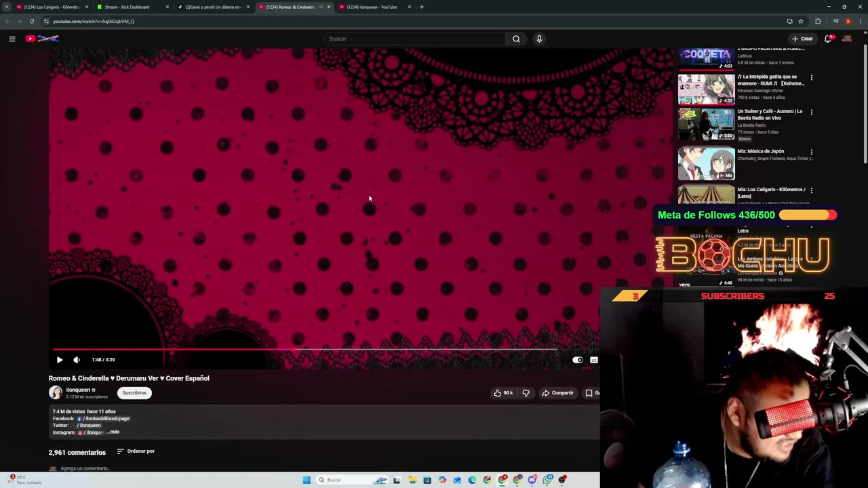Image resolution: width=868 pixels, height=488 pixels.
Task: Open the weather widget showing 25°C
Action: (x=24, y=480)
